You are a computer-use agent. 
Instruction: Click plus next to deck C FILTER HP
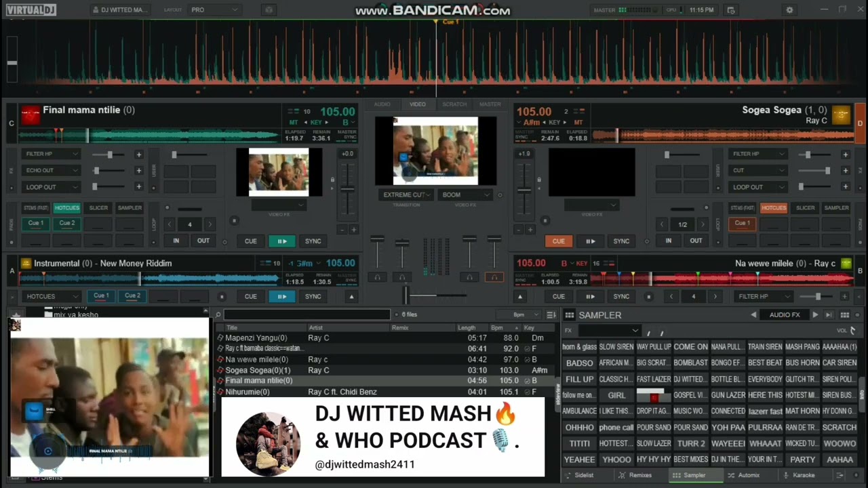pyautogui.click(x=139, y=155)
